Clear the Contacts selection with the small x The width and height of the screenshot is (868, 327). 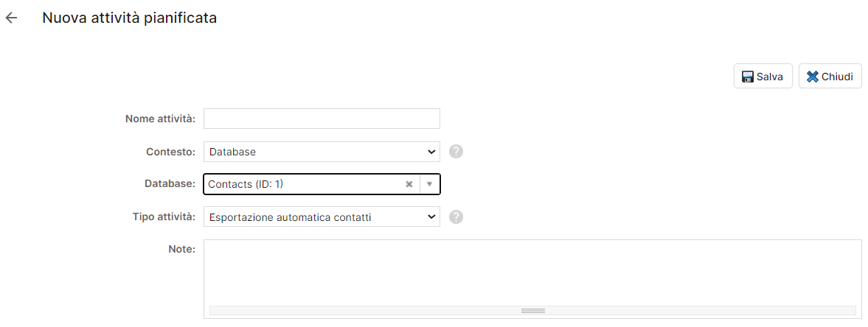pyautogui.click(x=409, y=184)
